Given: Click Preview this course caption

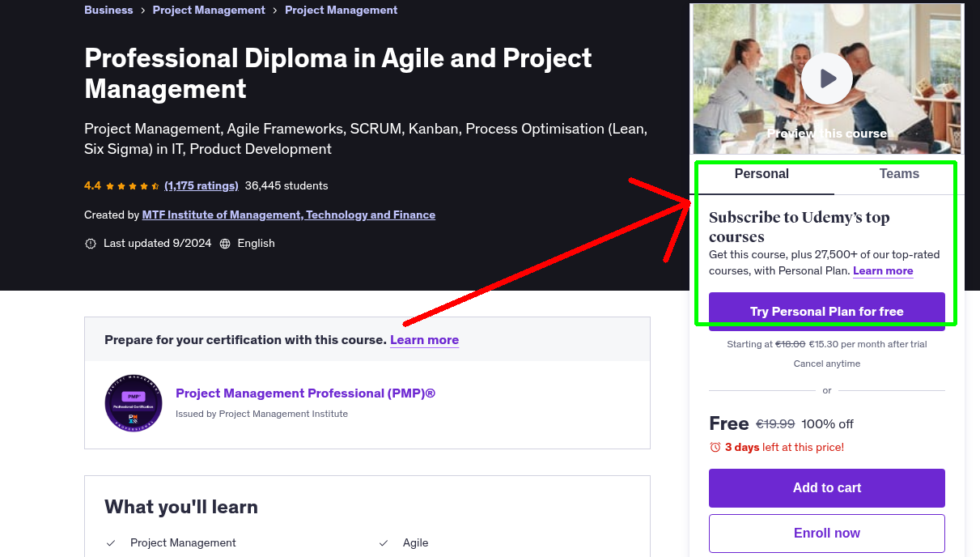Looking at the screenshot, I should click(827, 134).
